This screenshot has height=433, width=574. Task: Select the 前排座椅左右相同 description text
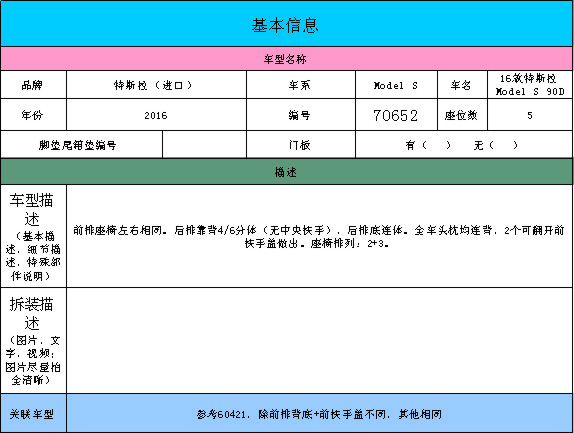[x=318, y=236]
